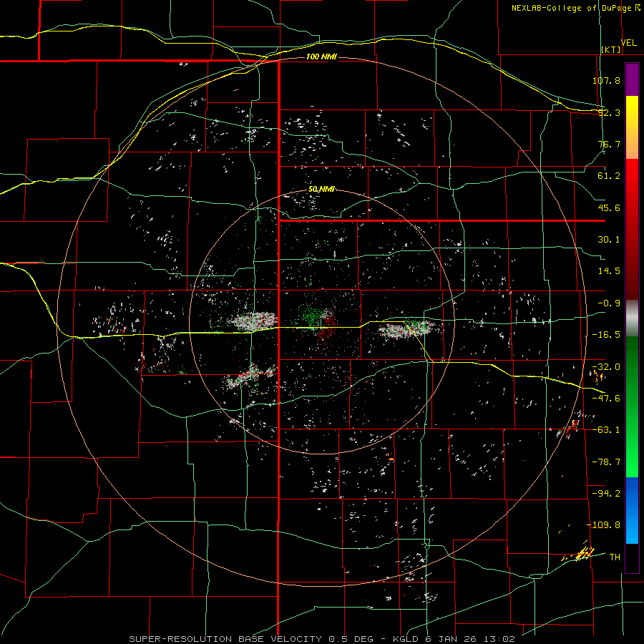Click the 61.2 velocity scale value
This screenshot has height=644, width=644.
click(609, 176)
